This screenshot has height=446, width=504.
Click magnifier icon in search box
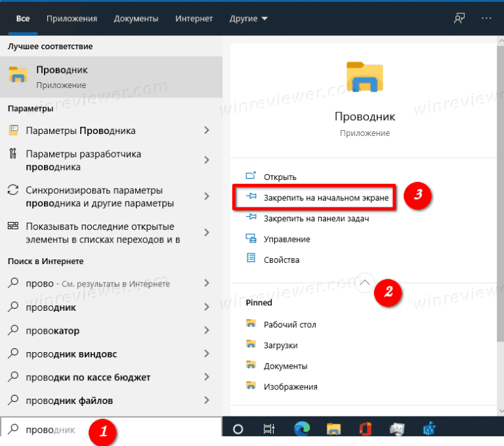13,429
